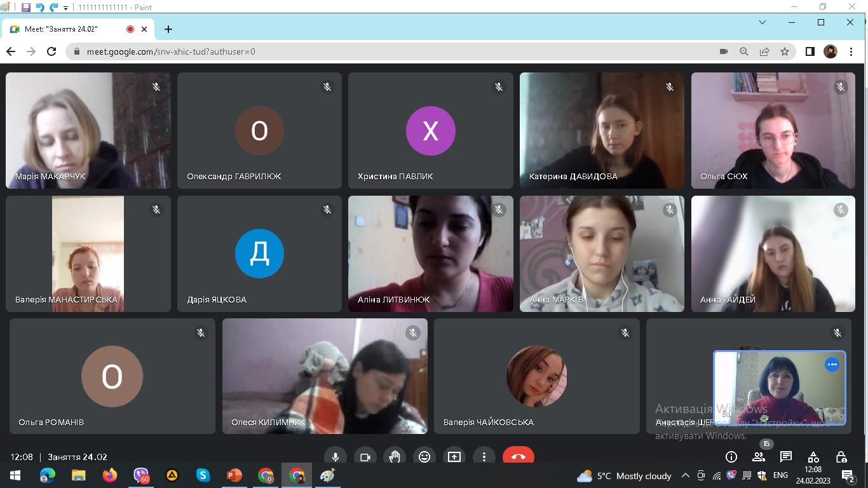Toggle the camera in Meet's bottom bar
Viewport: 868px width, 488px height.
coord(365,456)
